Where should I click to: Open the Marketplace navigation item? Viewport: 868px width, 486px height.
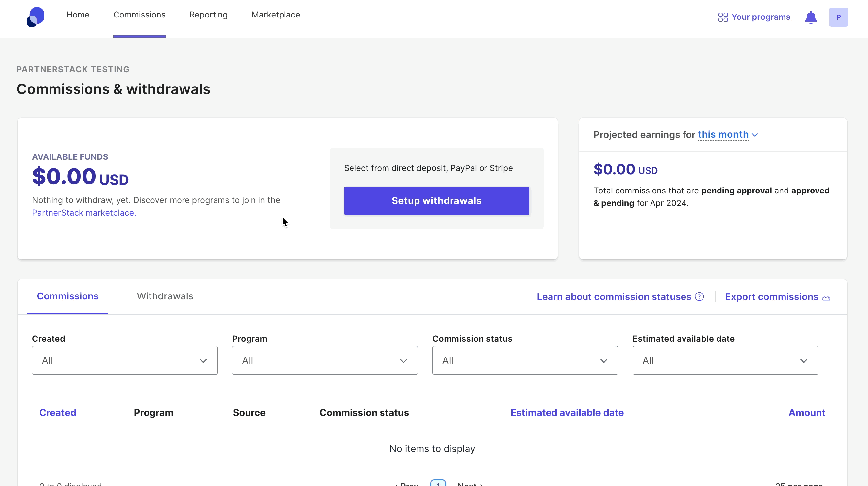276,15
